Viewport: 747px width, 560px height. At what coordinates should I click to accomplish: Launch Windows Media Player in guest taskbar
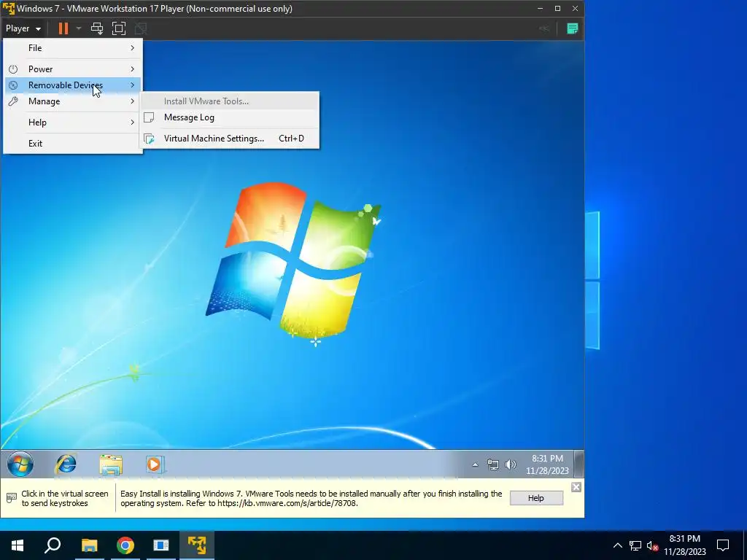[155, 464]
